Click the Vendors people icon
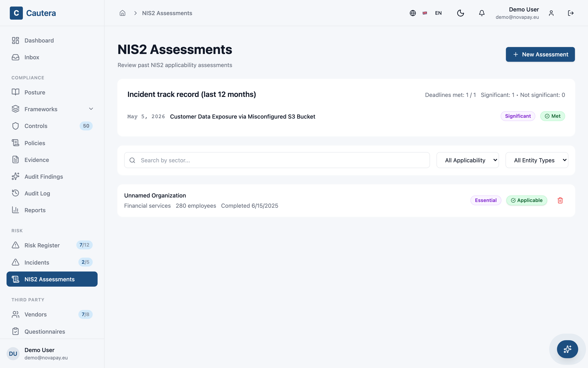Image resolution: width=588 pixels, height=368 pixels. (15, 314)
